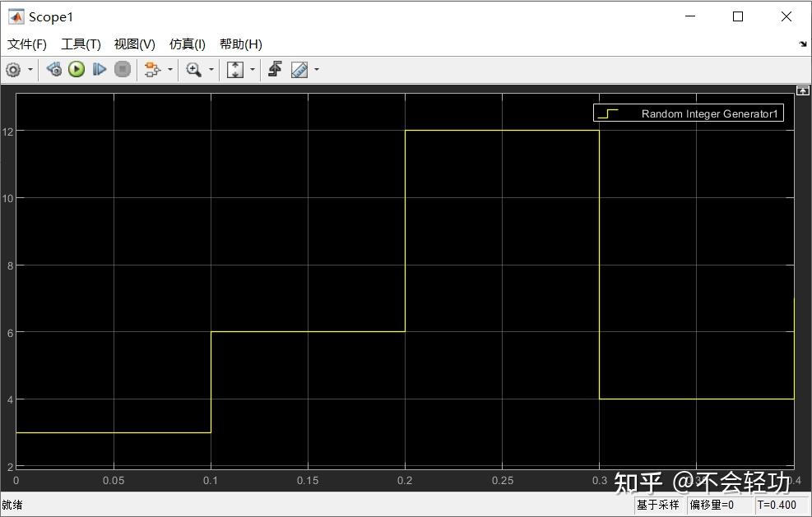
Task: Expand the scale axes dropdown arrow
Action: 253,69
